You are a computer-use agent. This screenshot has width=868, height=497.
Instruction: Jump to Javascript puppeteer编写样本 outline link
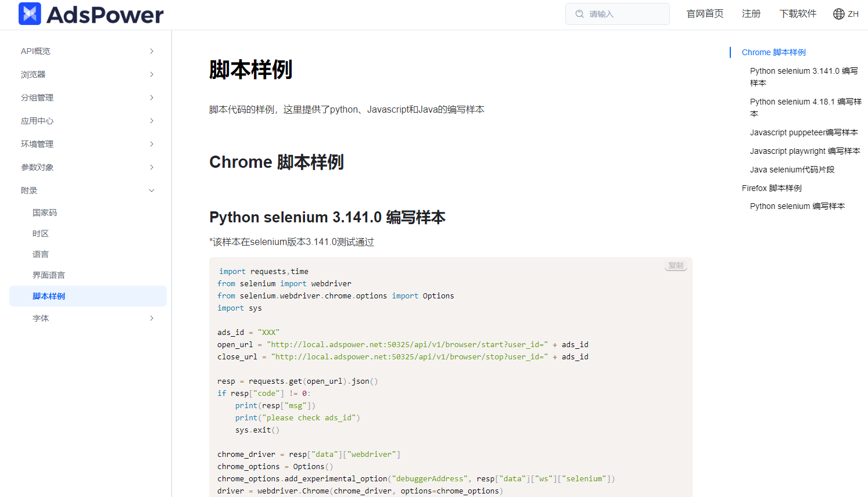[804, 132]
